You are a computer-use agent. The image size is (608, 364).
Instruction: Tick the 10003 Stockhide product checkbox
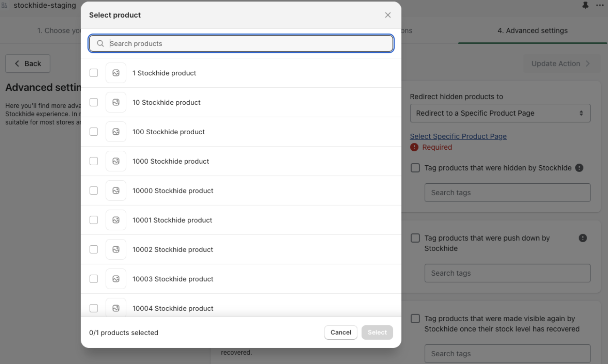click(x=94, y=279)
